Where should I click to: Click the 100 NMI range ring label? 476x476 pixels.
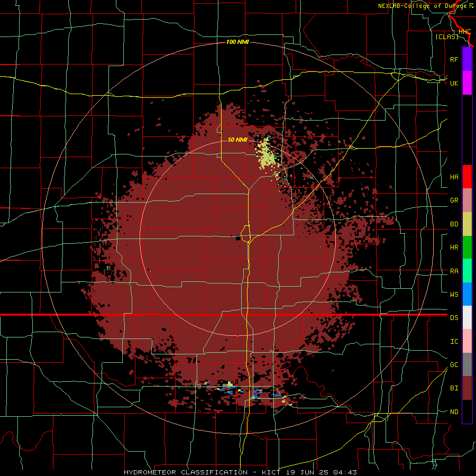click(x=237, y=42)
